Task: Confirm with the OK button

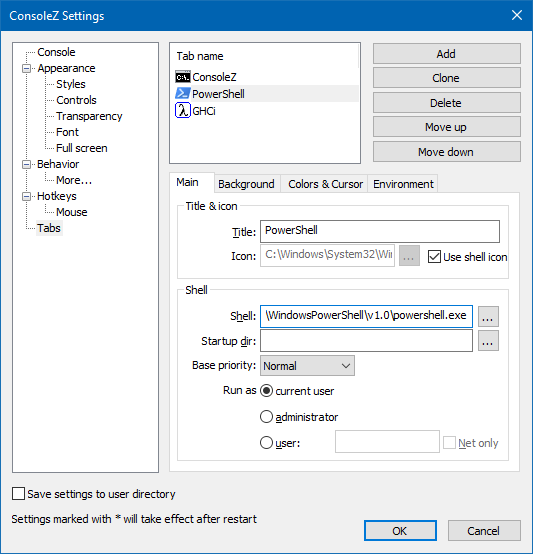Action: [400, 531]
